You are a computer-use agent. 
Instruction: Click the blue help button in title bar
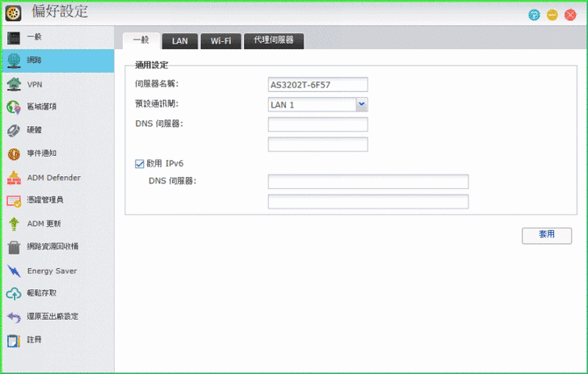click(535, 15)
